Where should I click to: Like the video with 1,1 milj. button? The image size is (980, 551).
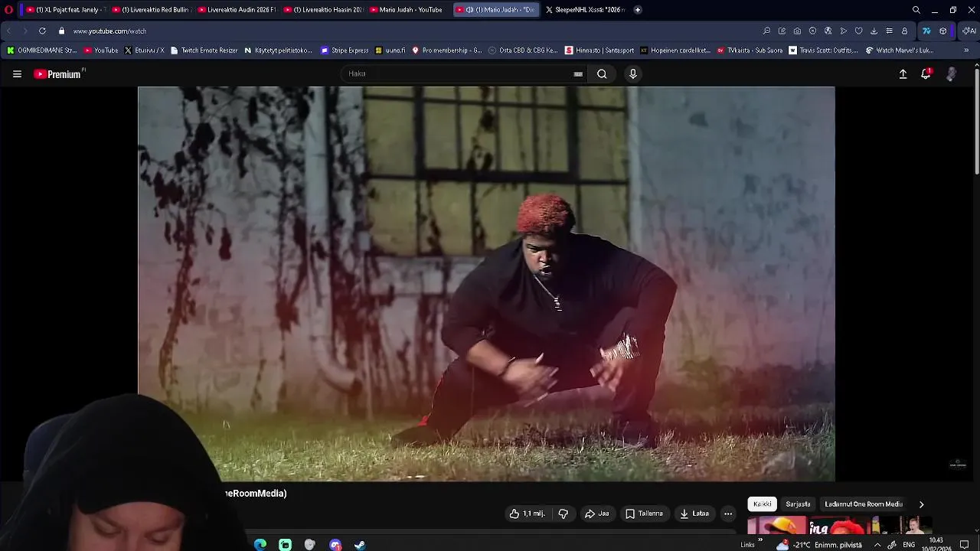point(528,514)
